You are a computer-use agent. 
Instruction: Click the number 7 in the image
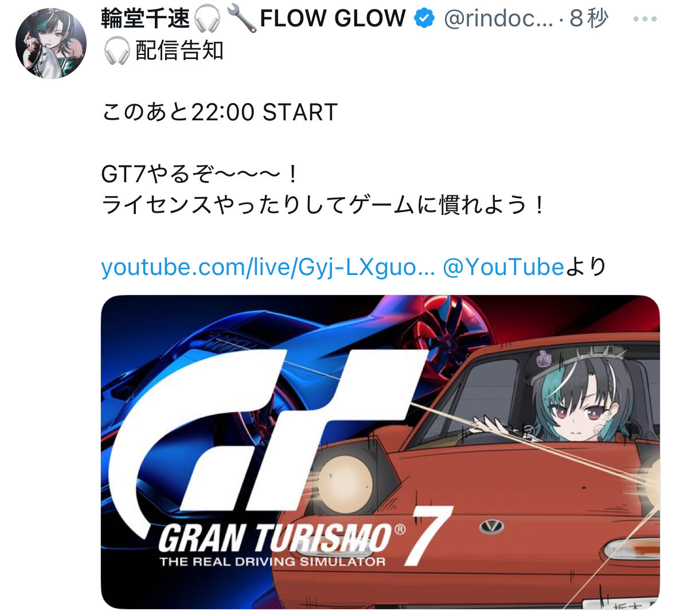pyautogui.click(x=428, y=536)
